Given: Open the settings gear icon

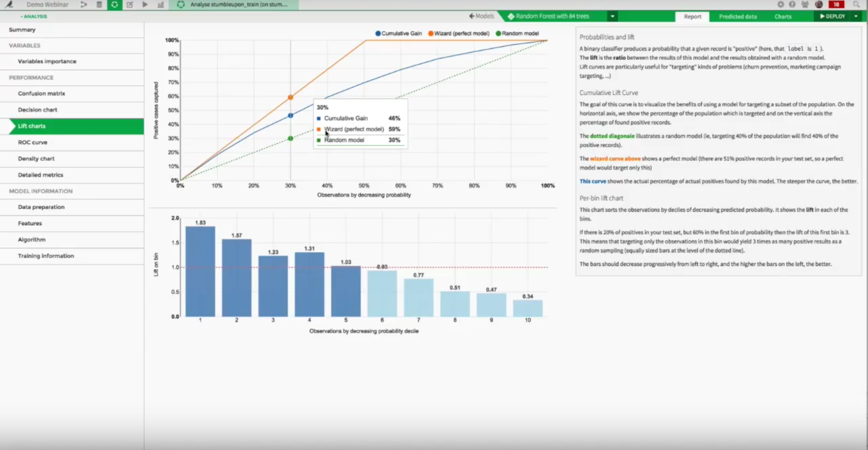Looking at the screenshot, I should tap(780, 5).
